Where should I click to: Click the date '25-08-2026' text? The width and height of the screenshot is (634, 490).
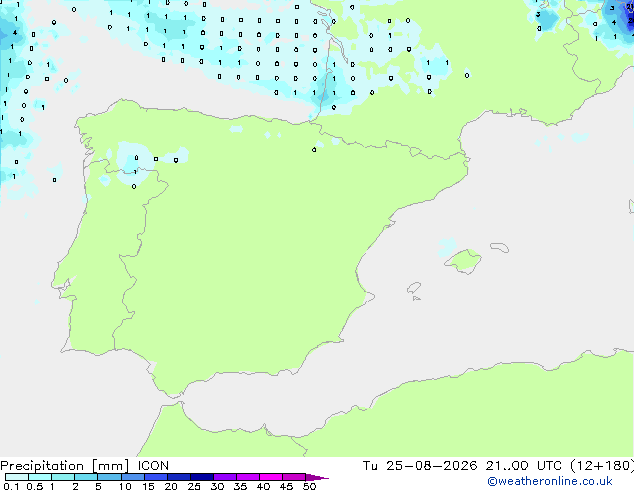pos(431,466)
